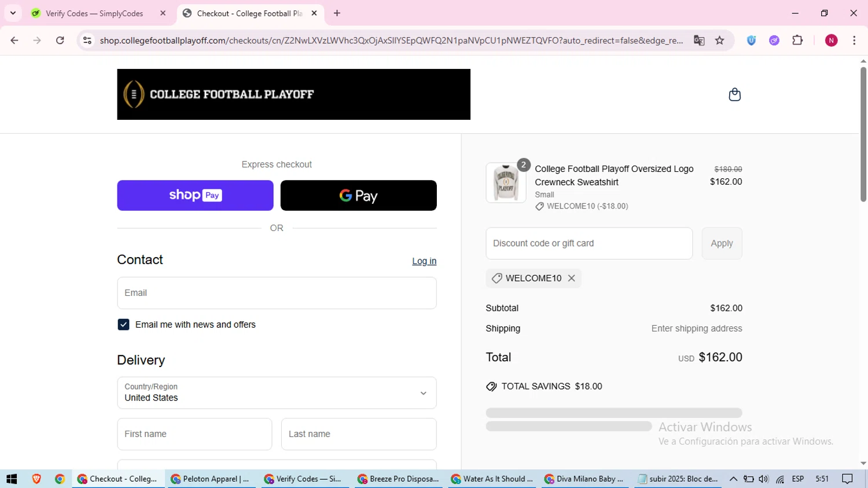View site information icon in address bar
Viewport: 868px width, 488px height.
pos(87,41)
